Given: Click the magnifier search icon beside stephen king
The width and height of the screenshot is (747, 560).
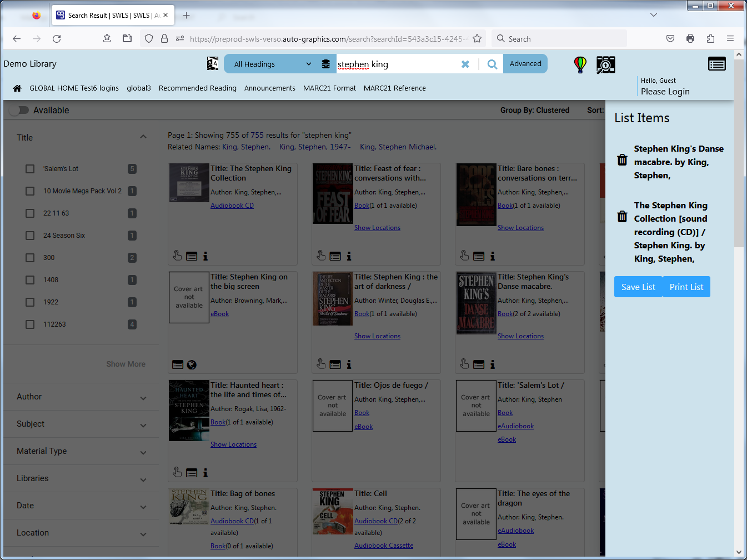Looking at the screenshot, I should pos(492,64).
